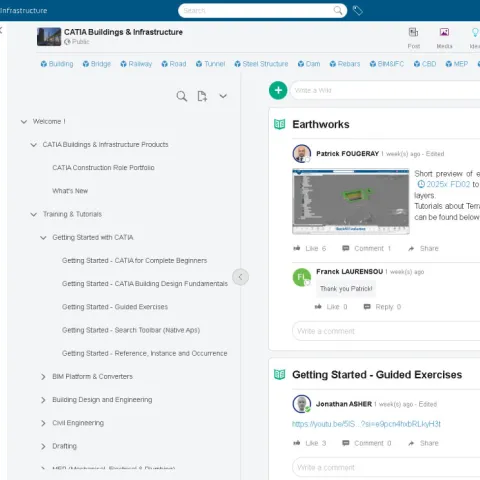Filter by the Road tag
The height and width of the screenshot is (480, 480).
pyautogui.click(x=174, y=64)
